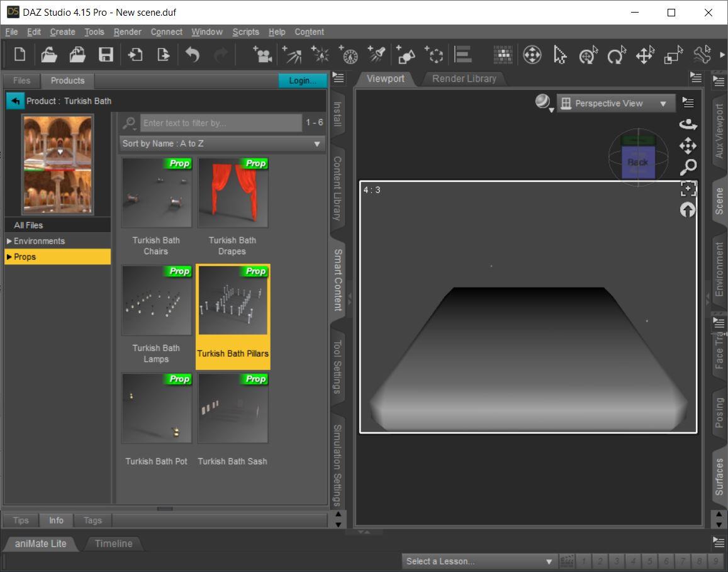Expand the Environments category
This screenshot has width=728, height=572.
point(9,241)
